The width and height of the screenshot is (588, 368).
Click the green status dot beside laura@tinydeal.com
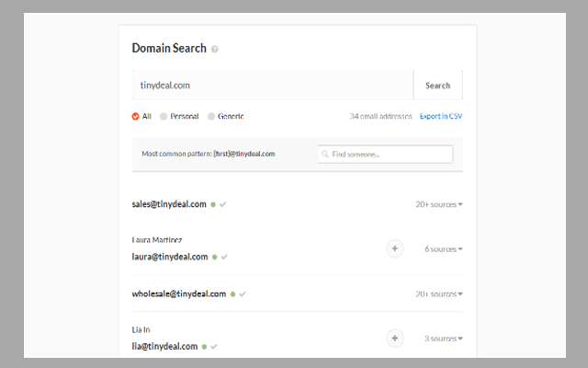(214, 257)
